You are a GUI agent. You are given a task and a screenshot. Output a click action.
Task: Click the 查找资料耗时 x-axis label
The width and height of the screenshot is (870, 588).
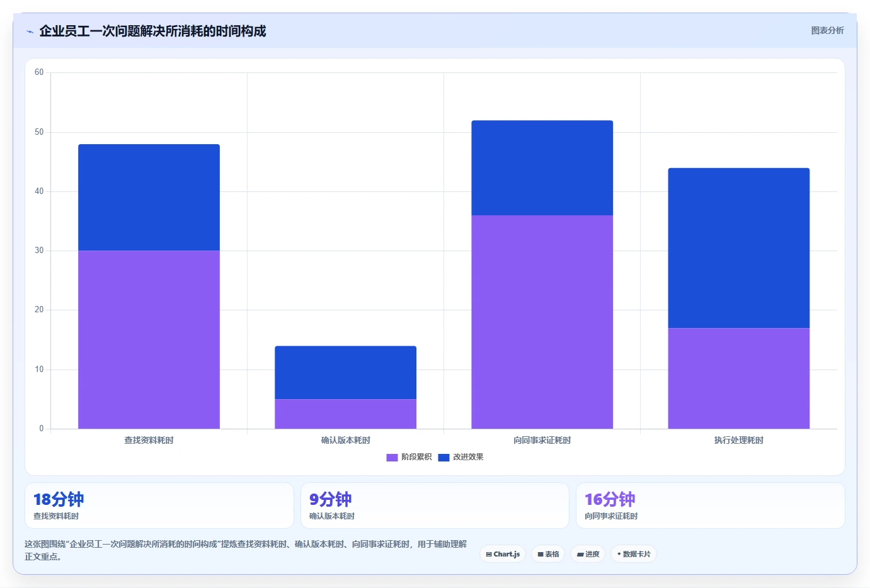point(149,440)
